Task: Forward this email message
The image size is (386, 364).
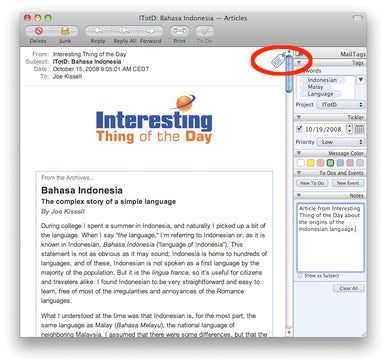Action: [151, 31]
